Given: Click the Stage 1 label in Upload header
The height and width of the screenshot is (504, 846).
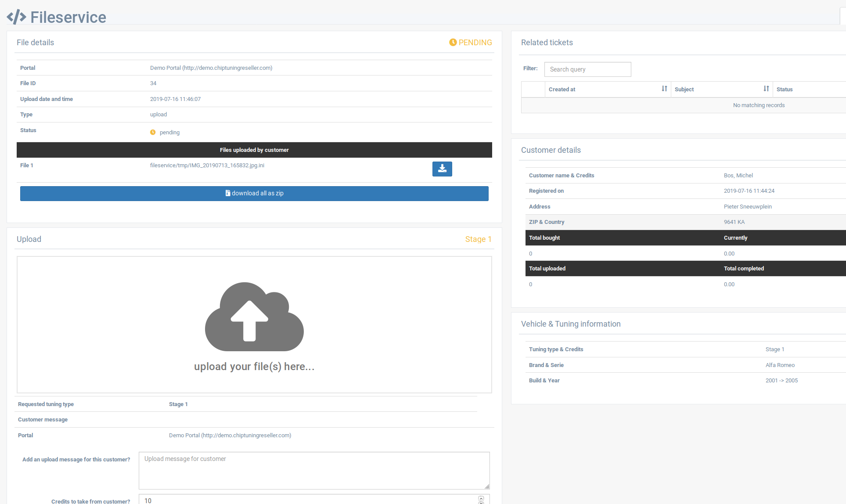Looking at the screenshot, I should tap(479, 239).
